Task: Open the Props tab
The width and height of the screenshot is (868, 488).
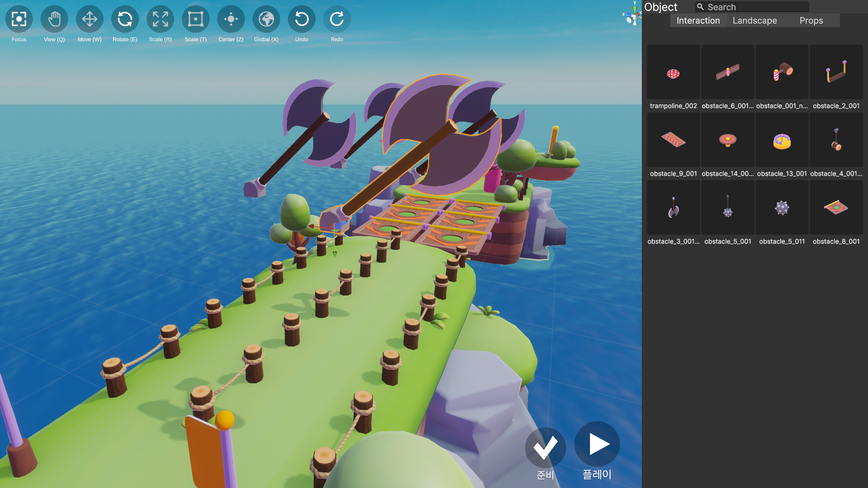Action: point(811,20)
